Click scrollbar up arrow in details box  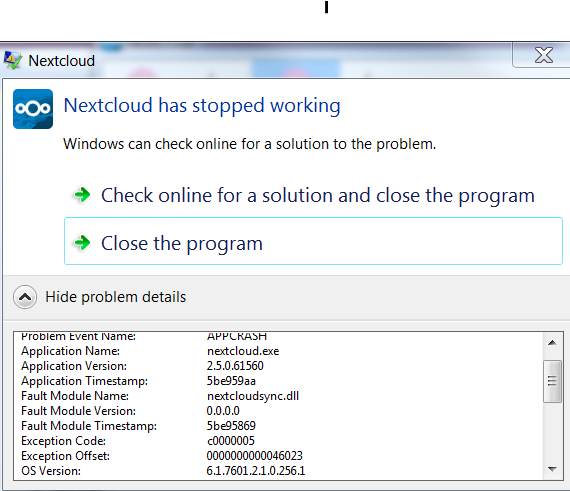pos(552,343)
